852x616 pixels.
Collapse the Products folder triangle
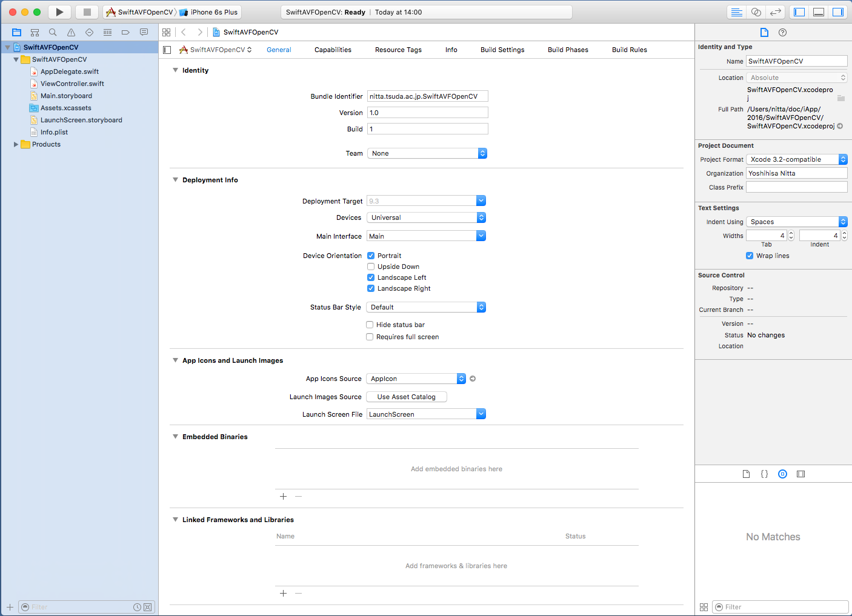(x=16, y=144)
